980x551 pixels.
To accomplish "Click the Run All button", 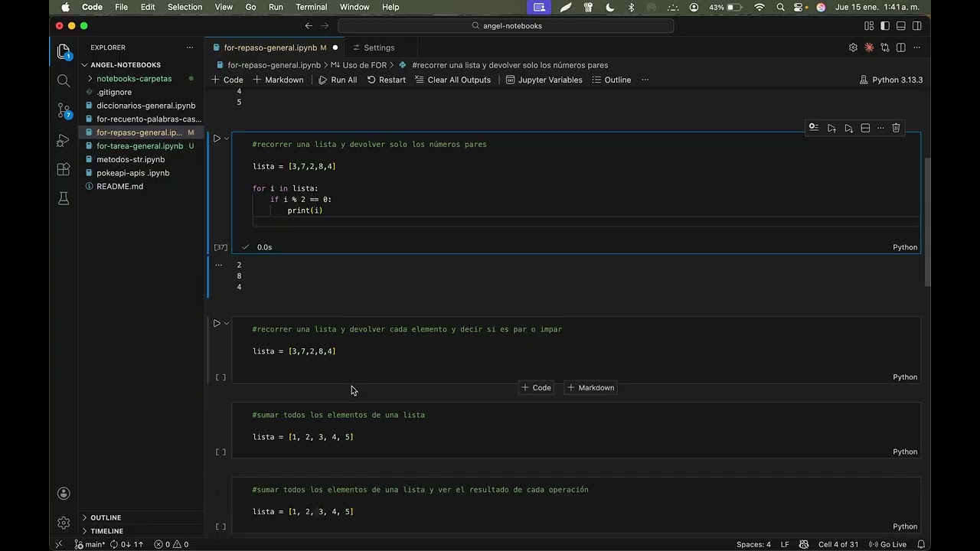I will [x=338, y=80].
